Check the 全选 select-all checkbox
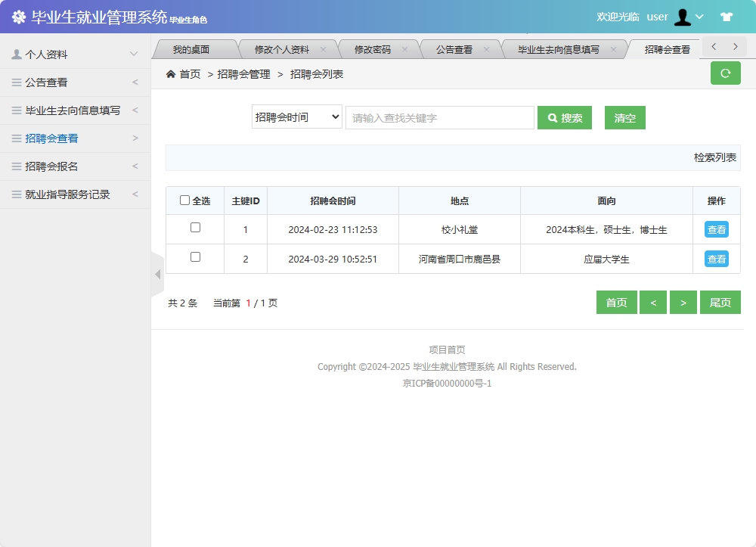Screen dimensions: 756x547 pos(184,200)
